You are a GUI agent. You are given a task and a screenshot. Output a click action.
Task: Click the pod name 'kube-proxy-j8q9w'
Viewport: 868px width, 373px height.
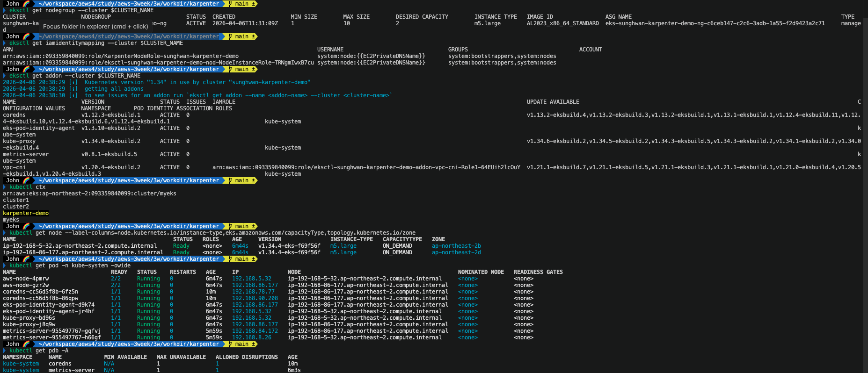point(29,324)
